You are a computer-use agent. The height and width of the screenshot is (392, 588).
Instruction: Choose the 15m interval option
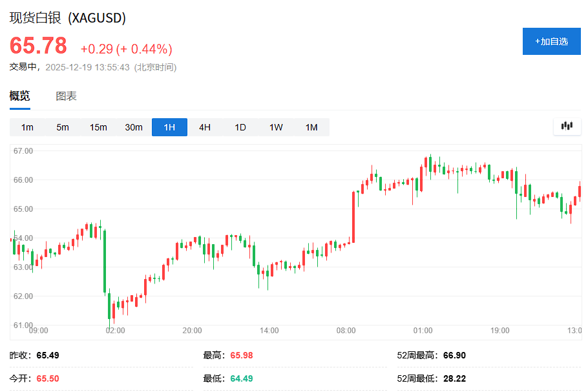coord(98,127)
